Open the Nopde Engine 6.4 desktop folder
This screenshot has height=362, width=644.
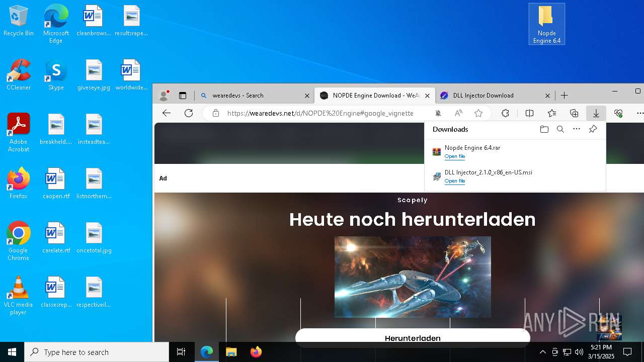coord(546,24)
